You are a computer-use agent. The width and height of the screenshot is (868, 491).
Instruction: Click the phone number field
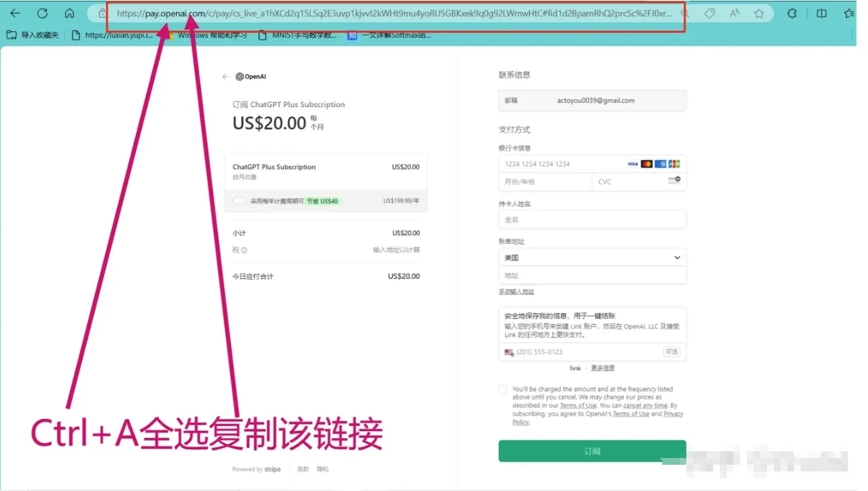[x=592, y=352]
